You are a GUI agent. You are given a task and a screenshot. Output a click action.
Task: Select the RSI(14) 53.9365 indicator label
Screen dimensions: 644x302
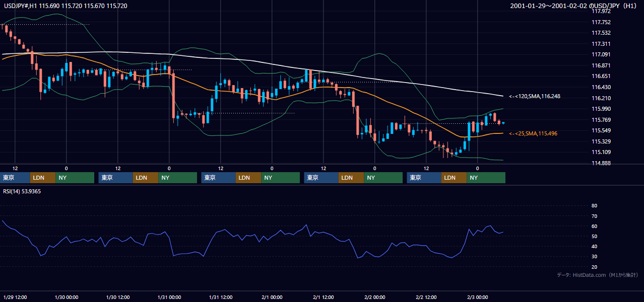point(22,191)
